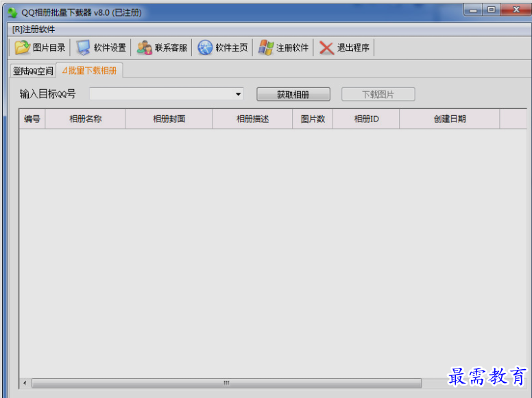Select the 批量下载相册 tab
This screenshot has height=398, width=532.
(90, 70)
